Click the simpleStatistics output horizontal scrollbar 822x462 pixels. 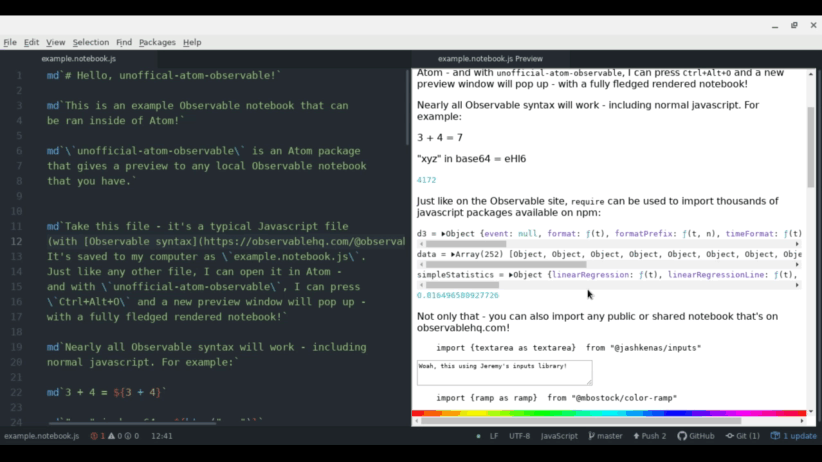[462, 285]
